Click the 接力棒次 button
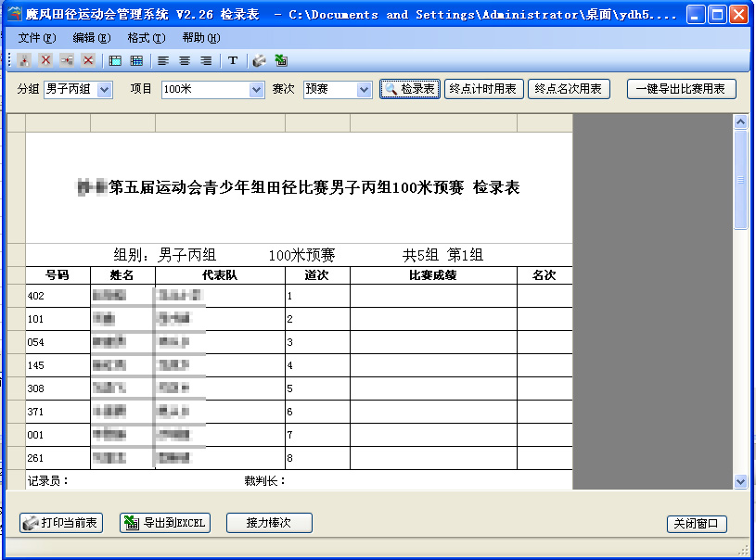This screenshot has width=756, height=560. click(x=269, y=523)
